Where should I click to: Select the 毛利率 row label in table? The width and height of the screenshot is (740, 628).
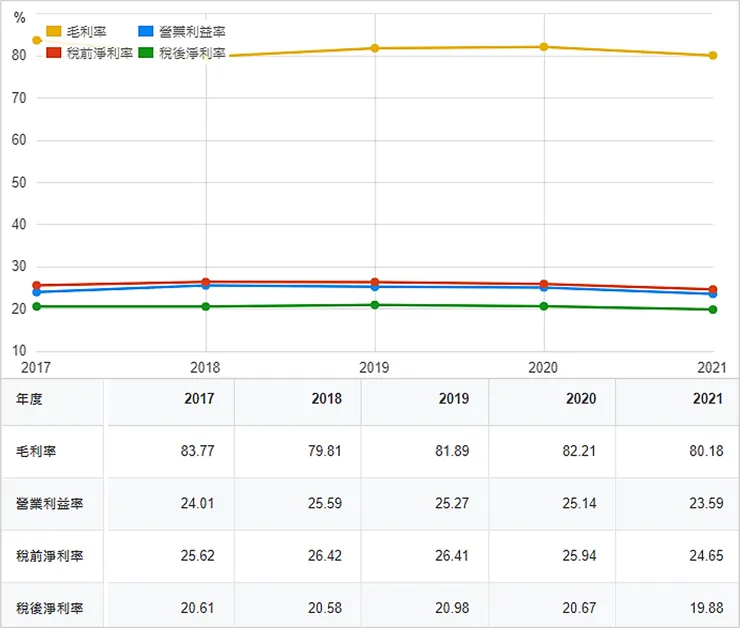[36, 452]
